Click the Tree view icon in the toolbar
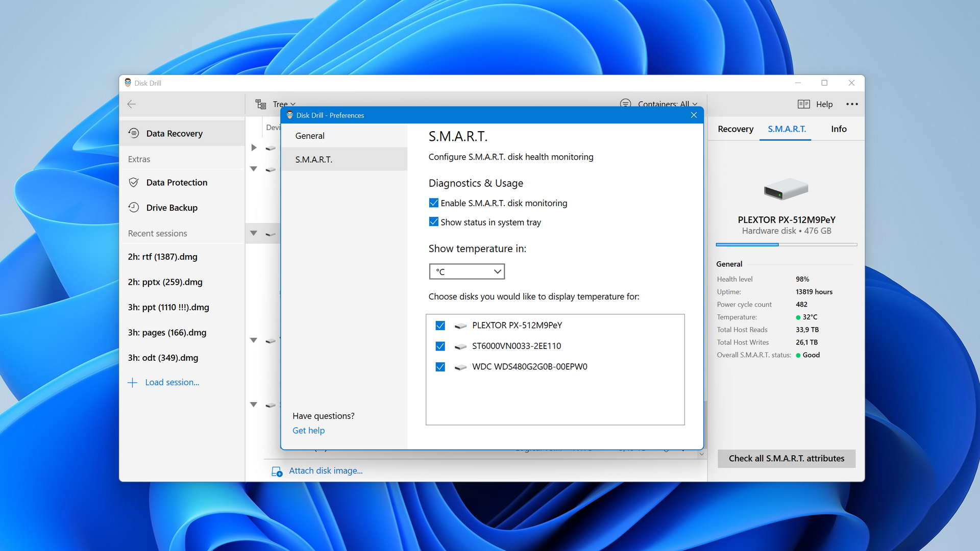Screen dimensions: 980x551 click(261, 104)
